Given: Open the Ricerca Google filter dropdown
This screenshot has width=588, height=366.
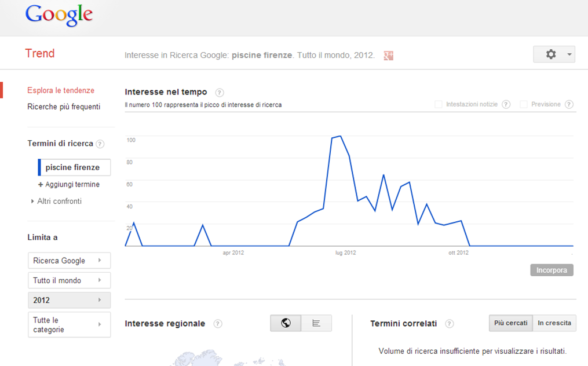Looking at the screenshot, I should pos(70,261).
